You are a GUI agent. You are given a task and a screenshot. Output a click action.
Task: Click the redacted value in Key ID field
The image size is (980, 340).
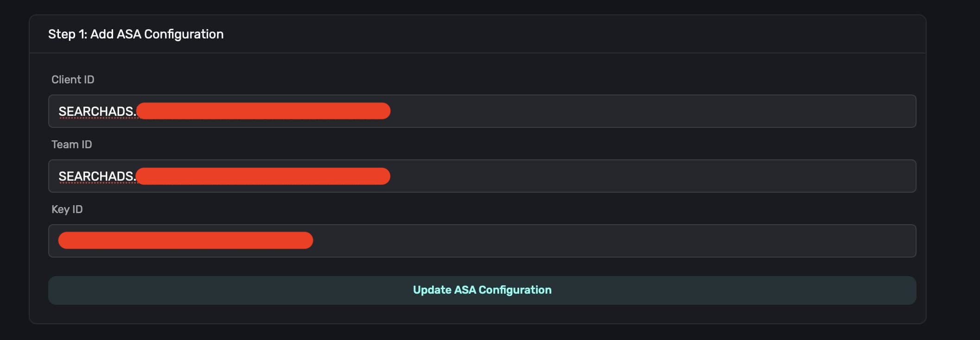click(x=185, y=240)
